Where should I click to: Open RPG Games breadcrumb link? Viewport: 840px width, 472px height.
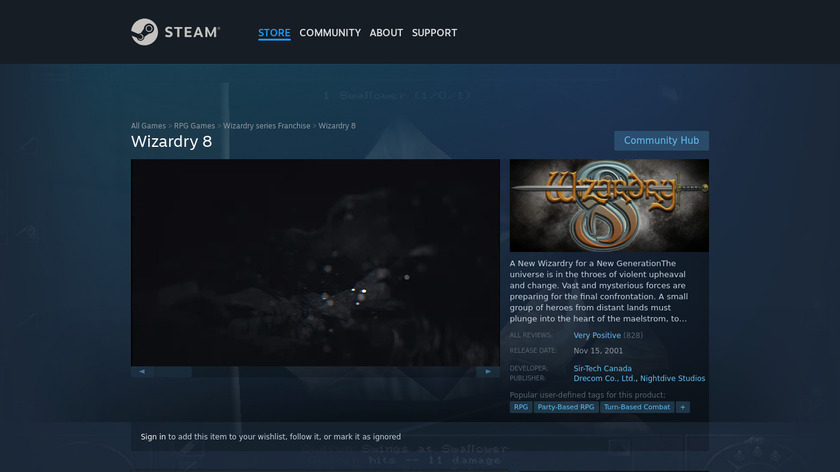click(194, 126)
